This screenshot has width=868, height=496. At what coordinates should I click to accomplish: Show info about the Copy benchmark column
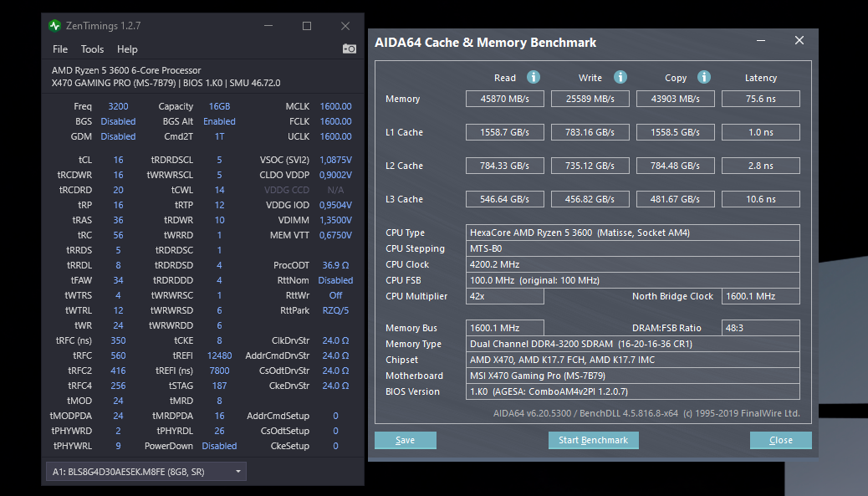(x=704, y=77)
